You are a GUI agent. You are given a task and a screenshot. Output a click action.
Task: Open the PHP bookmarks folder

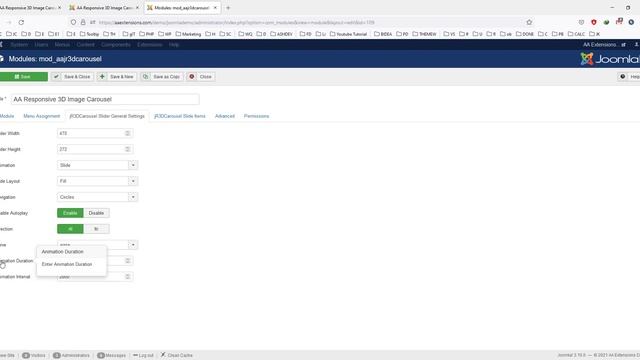(x=147, y=34)
